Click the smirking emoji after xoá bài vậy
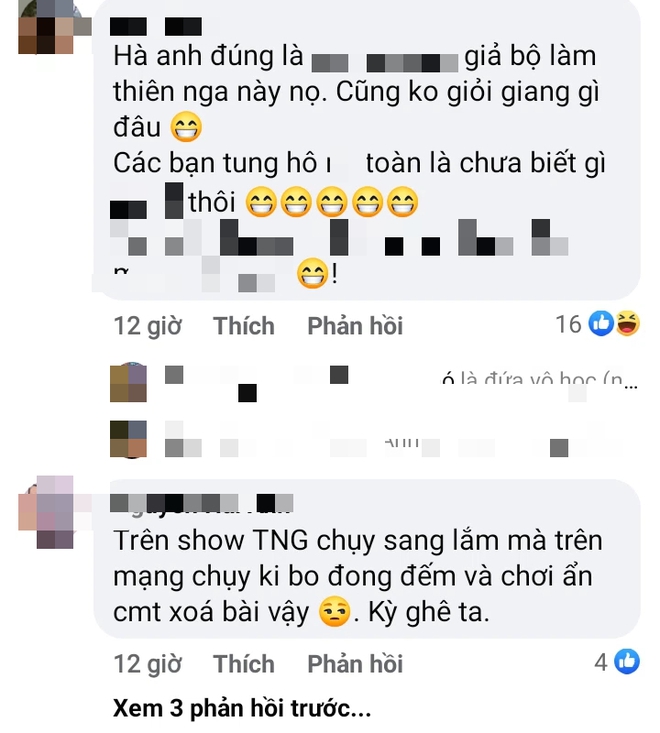The height and width of the screenshot is (733, 660). [335, 612]
